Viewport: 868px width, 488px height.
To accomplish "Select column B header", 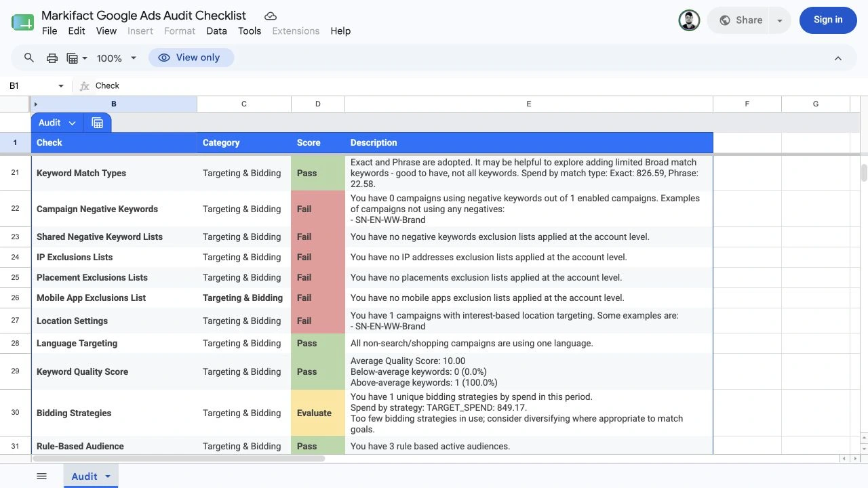I will (114, 104).
